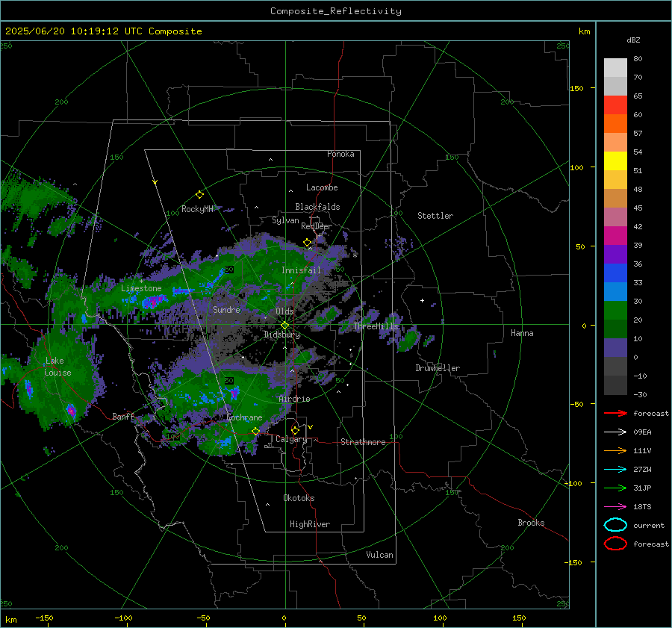Click the dBZ legend heading
This screenshot has width=672, height=628.
point(633,40)
